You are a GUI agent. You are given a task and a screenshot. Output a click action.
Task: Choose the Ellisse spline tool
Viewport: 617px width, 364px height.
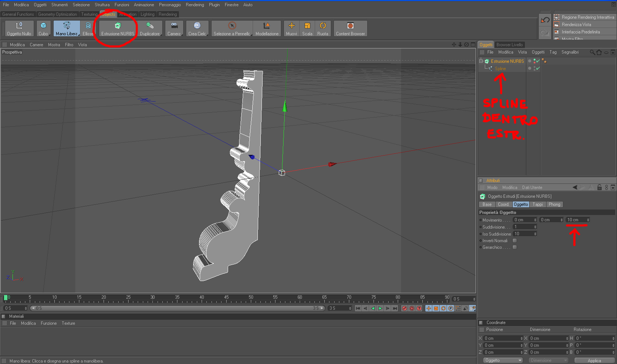[x=88, y=28]
